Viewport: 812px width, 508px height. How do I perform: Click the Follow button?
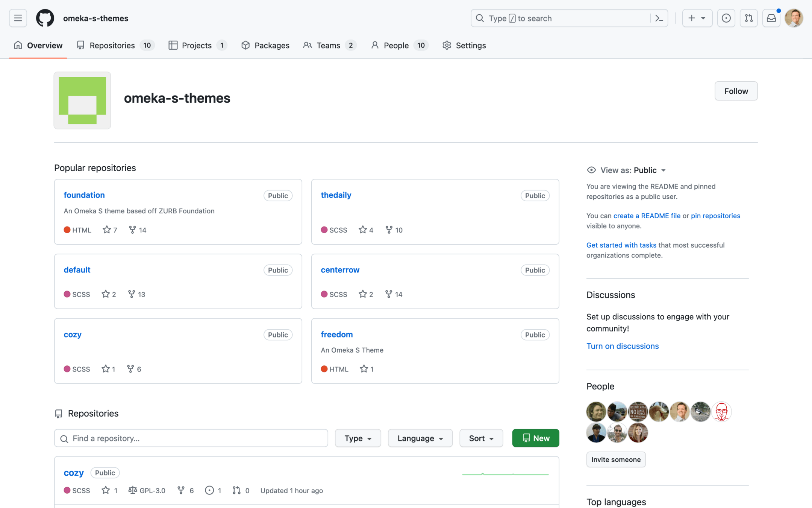(736, 91)
